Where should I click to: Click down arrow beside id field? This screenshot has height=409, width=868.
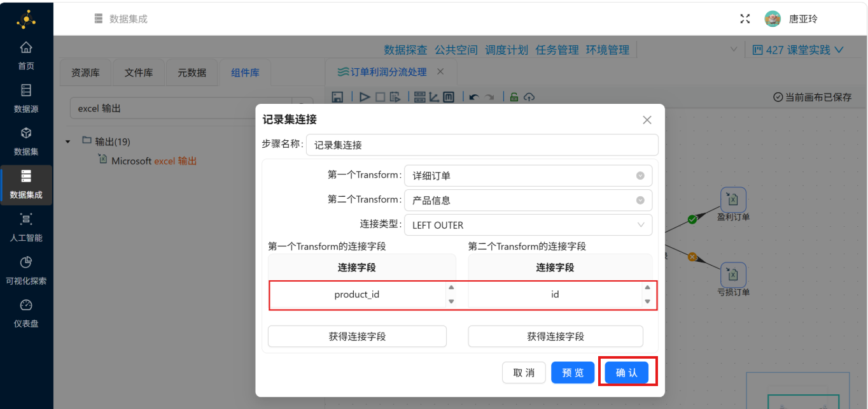(647, 301)
